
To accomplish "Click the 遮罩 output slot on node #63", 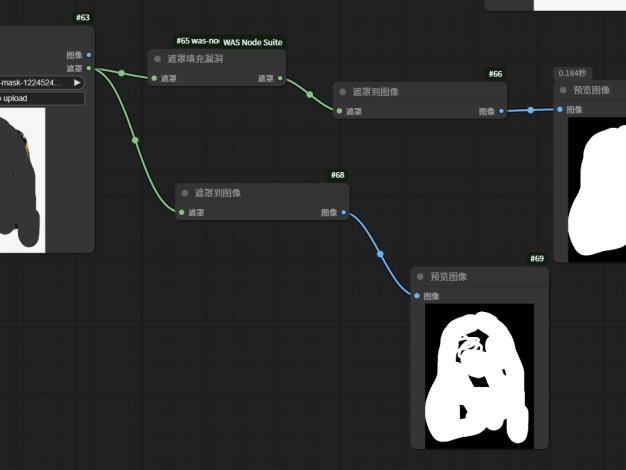I will pos(89,68).
